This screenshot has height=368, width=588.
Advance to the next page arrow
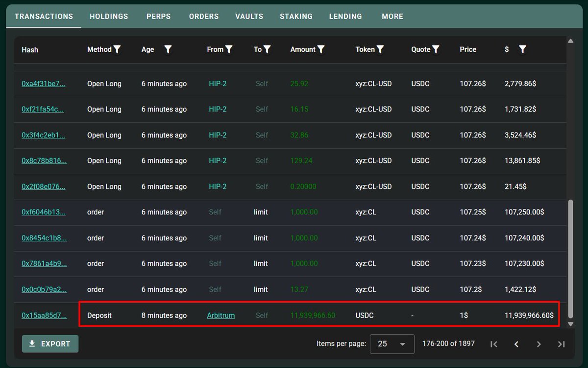(539, 344)
